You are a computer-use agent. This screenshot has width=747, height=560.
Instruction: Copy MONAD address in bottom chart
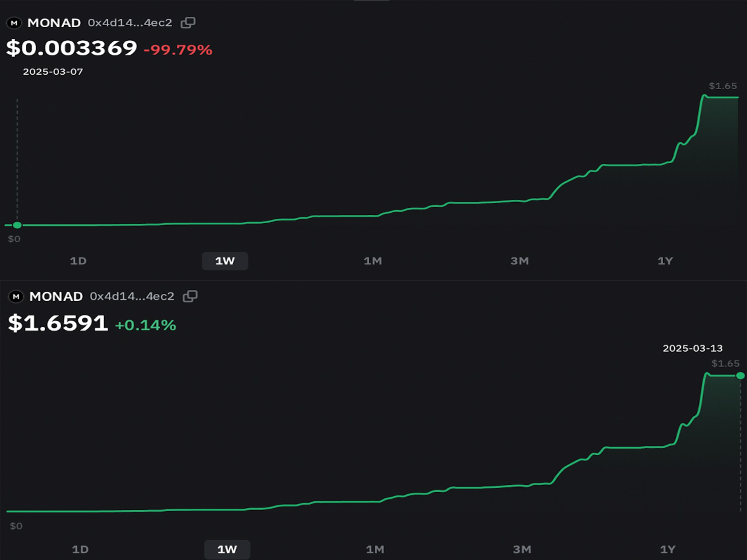(190, 296)
